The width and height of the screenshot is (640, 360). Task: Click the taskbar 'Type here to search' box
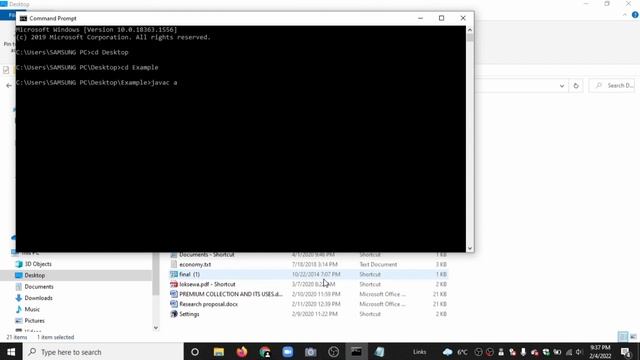click(x=103, y=352)
